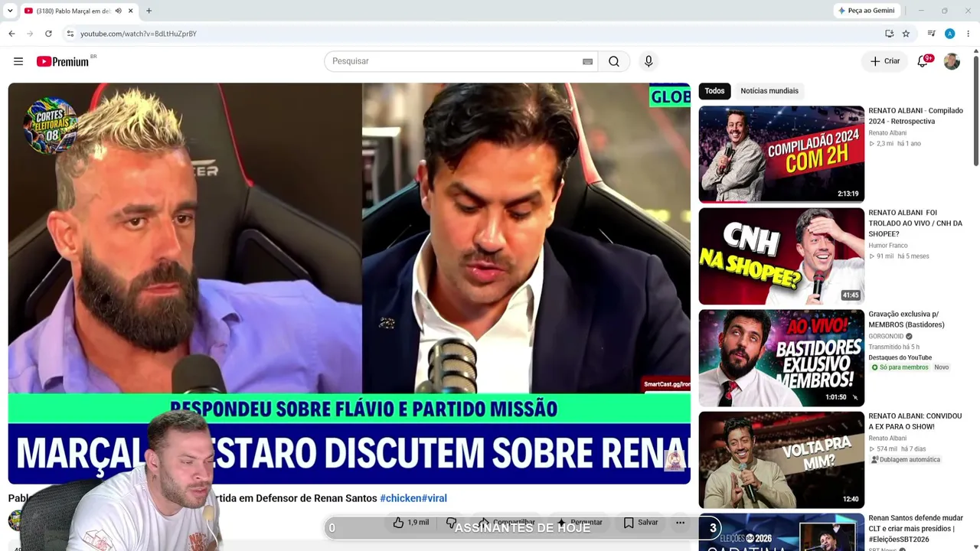
Task: Open the Chrome profile icon
Action: 949,34
